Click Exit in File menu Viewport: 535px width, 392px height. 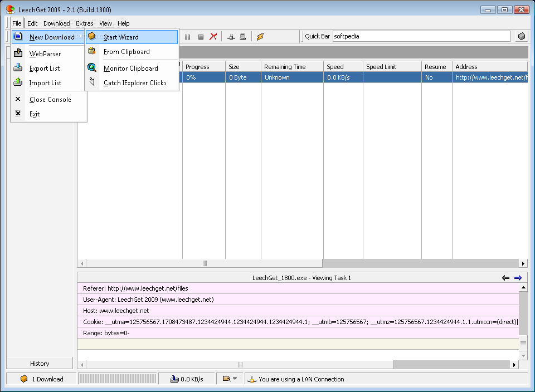(48, 114)
